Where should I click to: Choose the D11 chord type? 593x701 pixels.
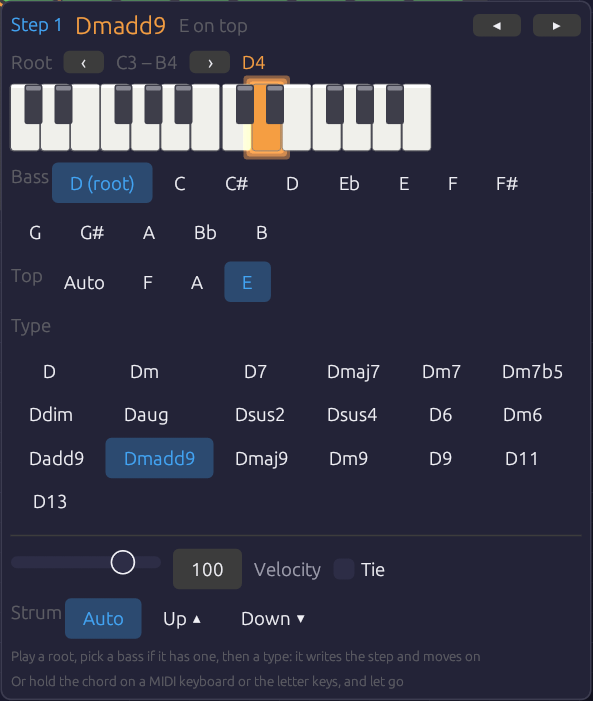tap(521, 458)
